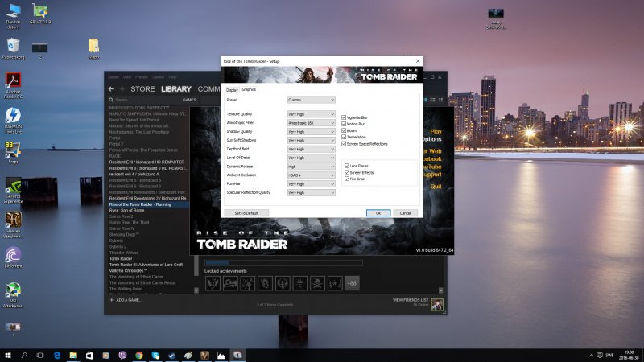This screenshot has height=362, width=644.
Task: Toggle the Tessellation checkbox
Action: (x=344, y=137)
